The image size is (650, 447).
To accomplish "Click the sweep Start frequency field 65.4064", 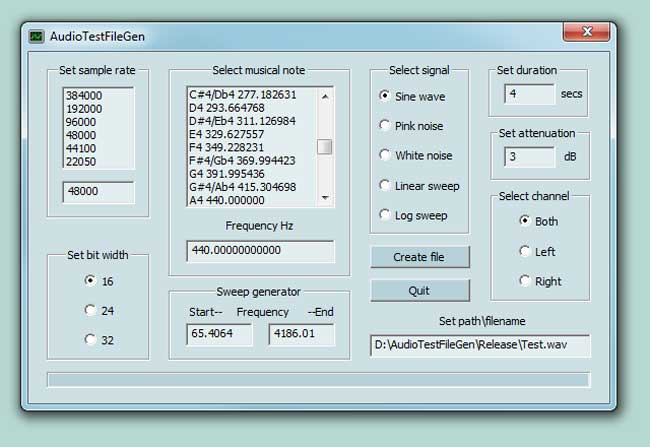I will 219,334.
